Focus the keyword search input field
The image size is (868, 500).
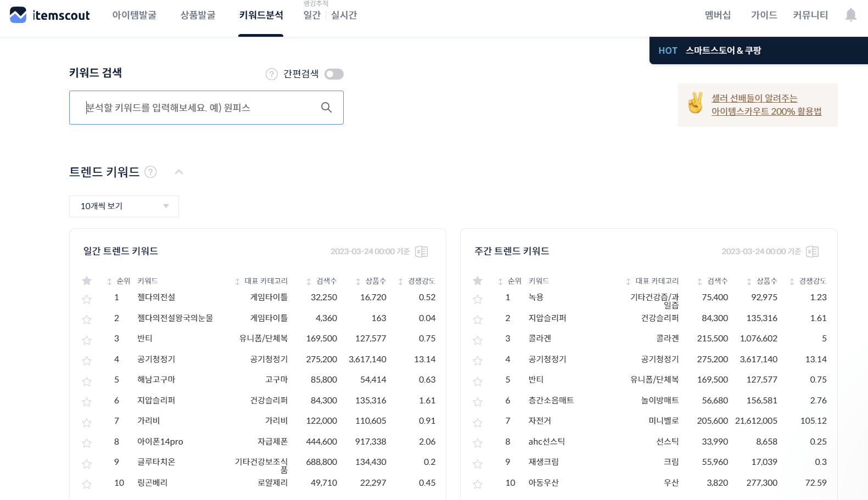point(206,108)
